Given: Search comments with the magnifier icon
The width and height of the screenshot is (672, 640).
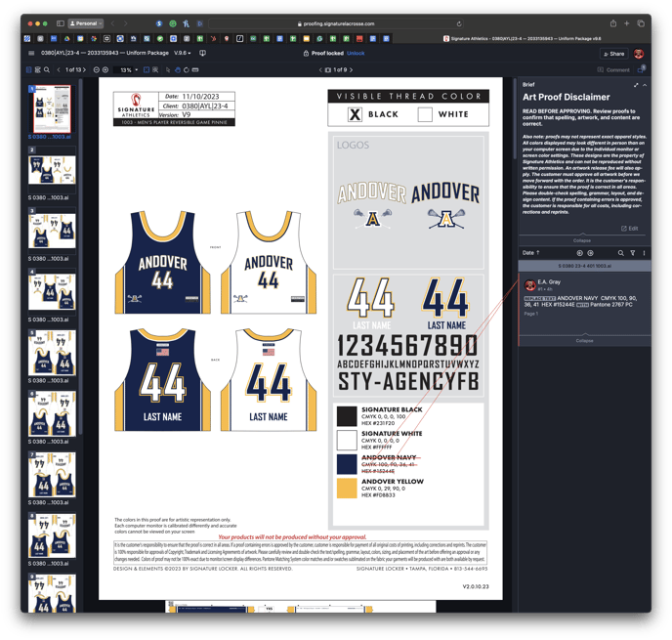Looking at the screenshot, I should coord(620,253).
